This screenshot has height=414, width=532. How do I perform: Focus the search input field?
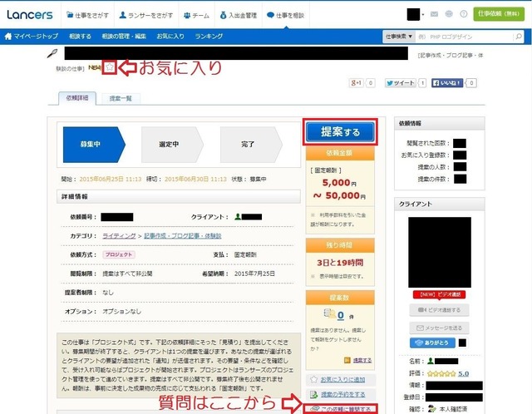click(464, 37)
